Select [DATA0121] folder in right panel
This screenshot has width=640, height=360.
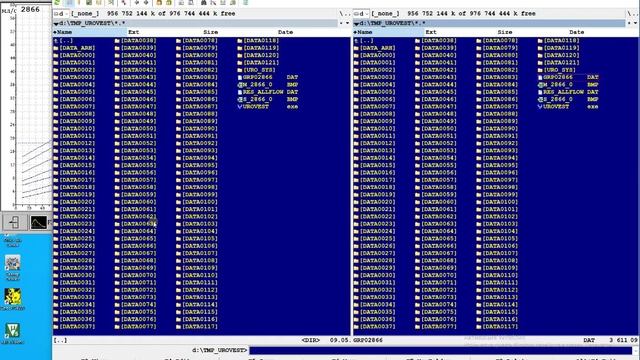[x=558, y=62]
